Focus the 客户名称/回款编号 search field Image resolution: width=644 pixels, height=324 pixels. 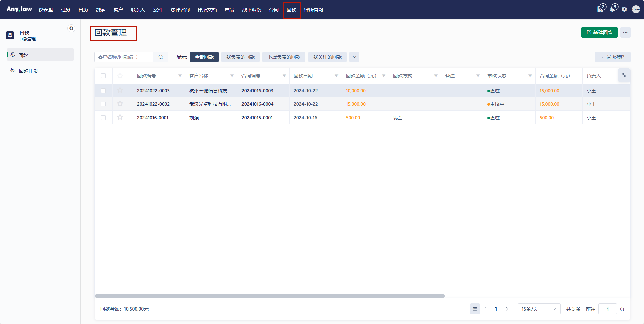pyautogui.click(x=124, y=57)
